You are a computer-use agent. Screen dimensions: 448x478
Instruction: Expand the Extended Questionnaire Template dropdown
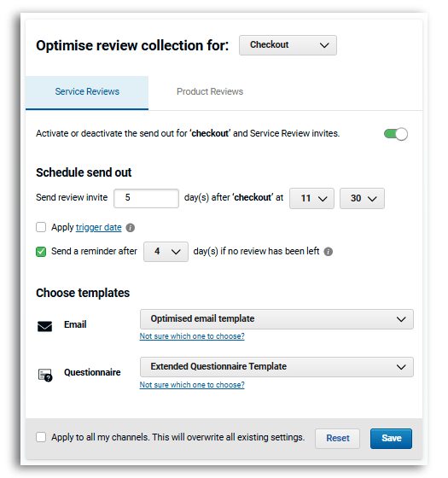276,367
